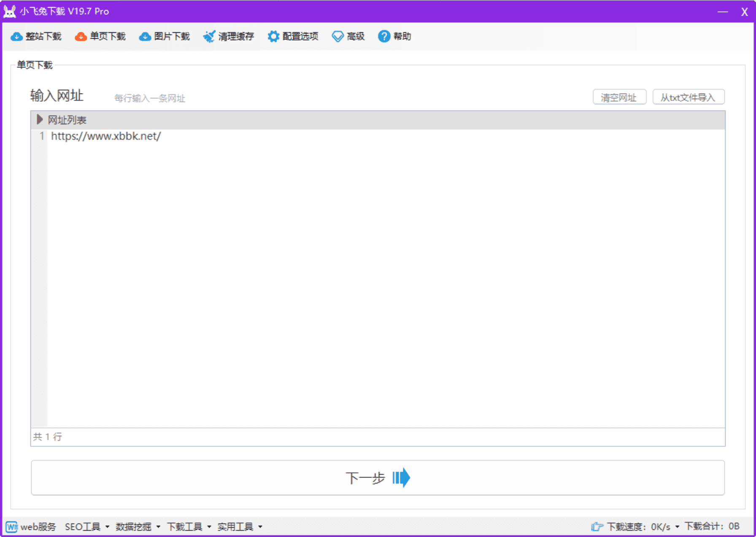Click the pointing hand icon near 下载速度
The image size is (756, 537).
597,526
